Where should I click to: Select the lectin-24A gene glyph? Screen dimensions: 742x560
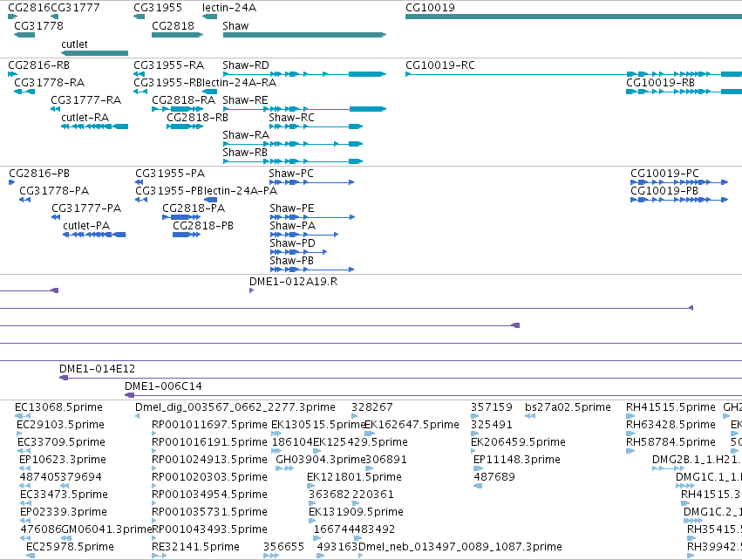pos(209,17)
